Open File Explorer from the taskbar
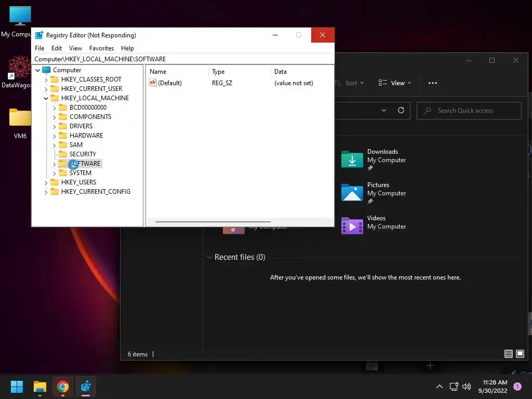The image size is (532, 399). tap(39, 387)
